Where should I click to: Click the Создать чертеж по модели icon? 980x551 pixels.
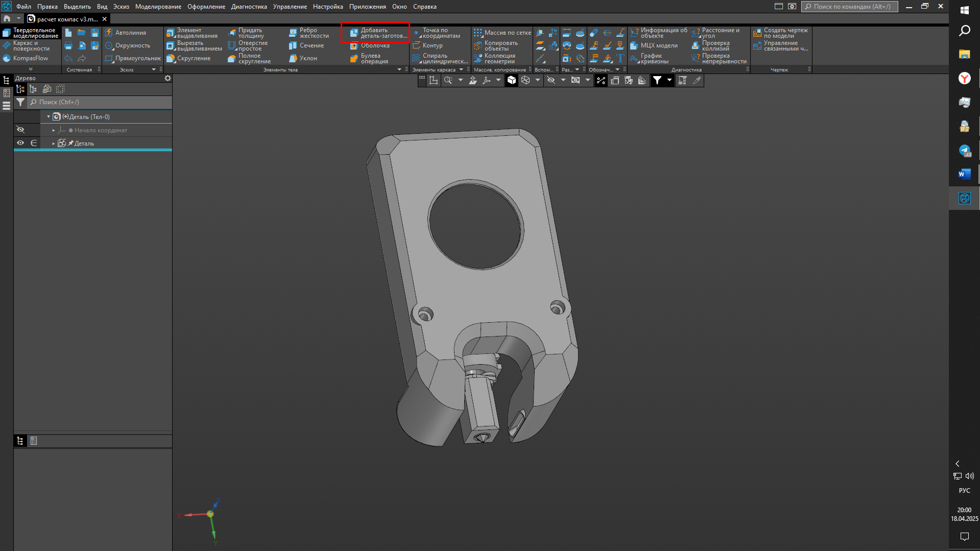tap(757, 33)
